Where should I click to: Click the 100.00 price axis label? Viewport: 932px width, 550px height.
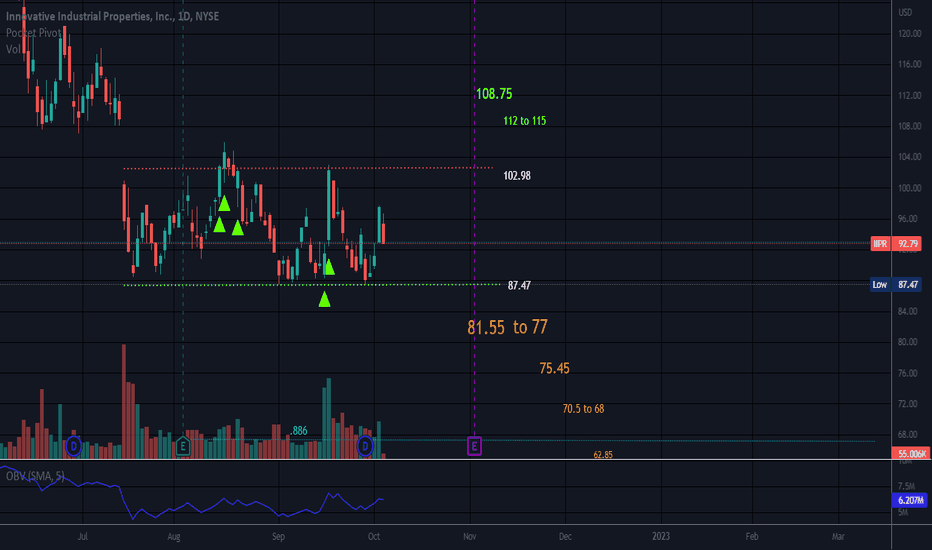[x=909, y=188]
